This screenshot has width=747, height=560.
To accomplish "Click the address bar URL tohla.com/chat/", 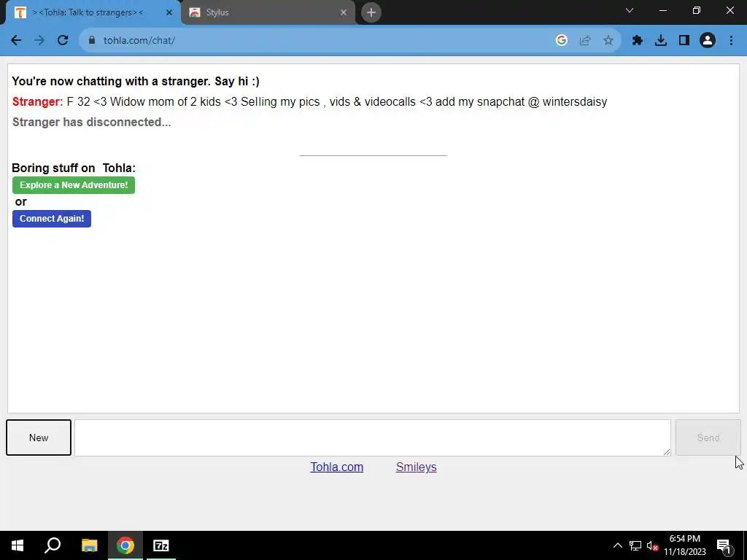I will coord(139,41).
